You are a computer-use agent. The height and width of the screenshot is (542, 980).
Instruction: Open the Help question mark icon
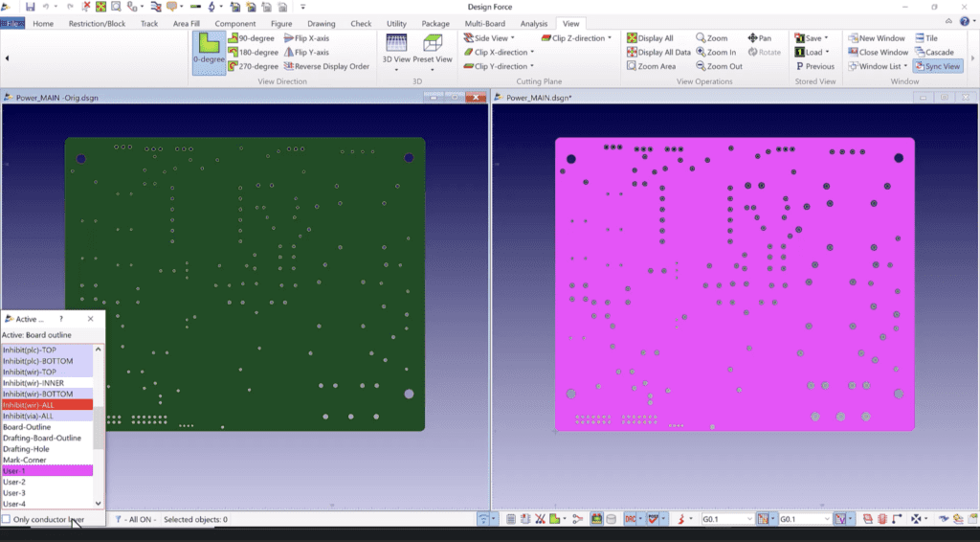tap(965, 21)
